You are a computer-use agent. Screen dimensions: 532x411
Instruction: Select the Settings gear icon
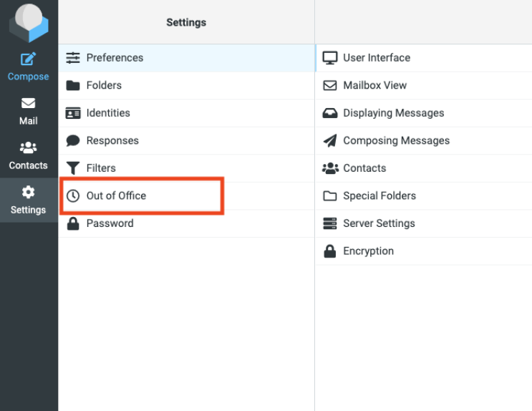(x=29, y=193)
